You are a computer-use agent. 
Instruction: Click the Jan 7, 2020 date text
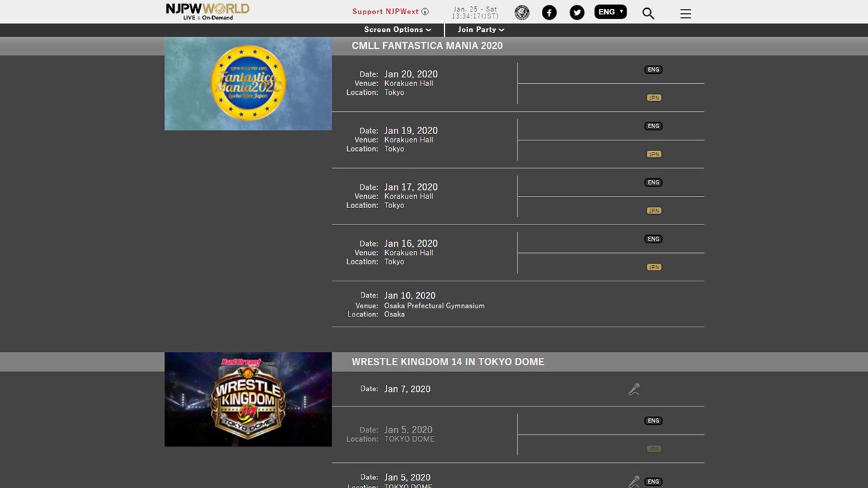click(407, 389)
